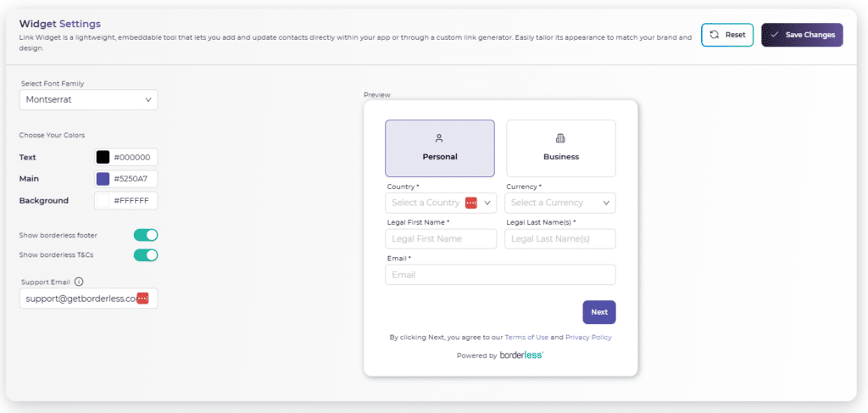Click the Legal First Name input field
Screen dimensions: 868x413
coord(441,239)
